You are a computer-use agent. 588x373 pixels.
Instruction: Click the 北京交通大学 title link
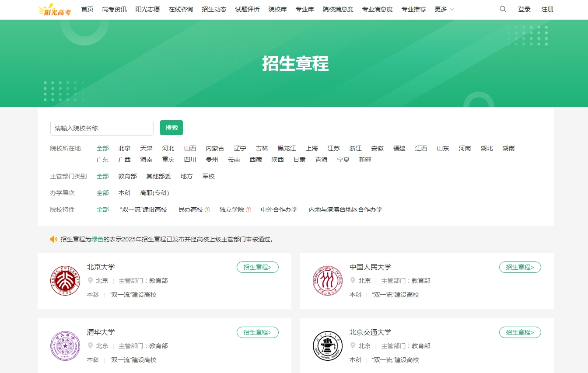point(371,332)
